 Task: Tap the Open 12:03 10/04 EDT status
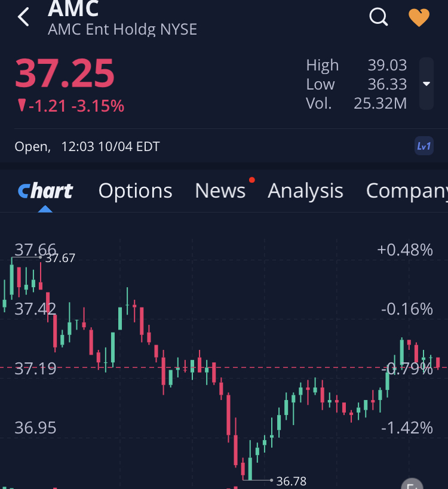(x=87, y=146)
